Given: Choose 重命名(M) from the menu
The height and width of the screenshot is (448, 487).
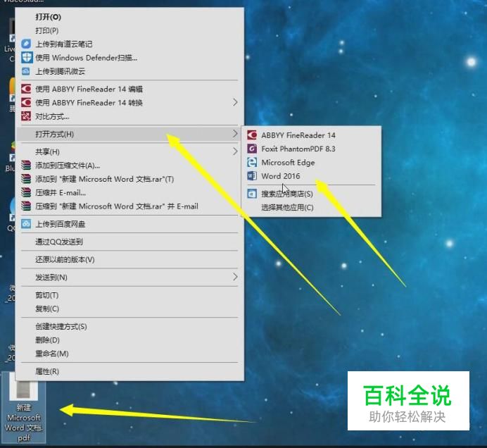Looking at the screenshot, I should click(129, 354).
